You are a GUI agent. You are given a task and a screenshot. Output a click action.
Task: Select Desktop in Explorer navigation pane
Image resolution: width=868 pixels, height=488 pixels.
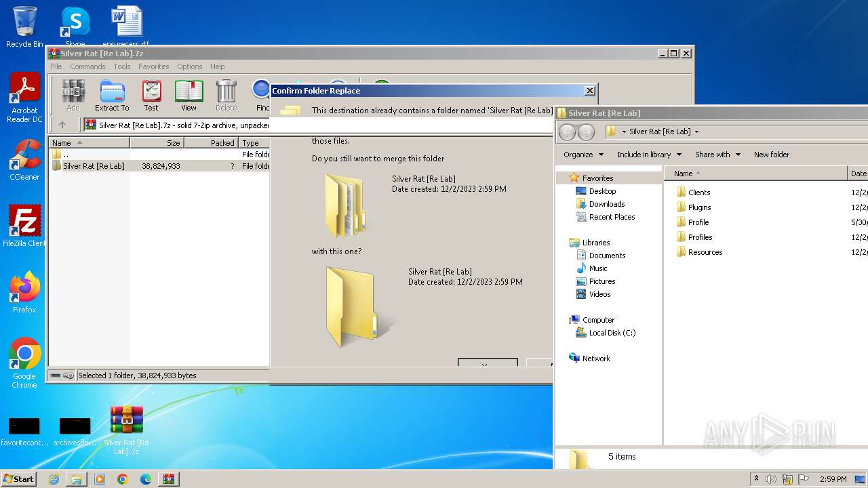click(602, 191)
